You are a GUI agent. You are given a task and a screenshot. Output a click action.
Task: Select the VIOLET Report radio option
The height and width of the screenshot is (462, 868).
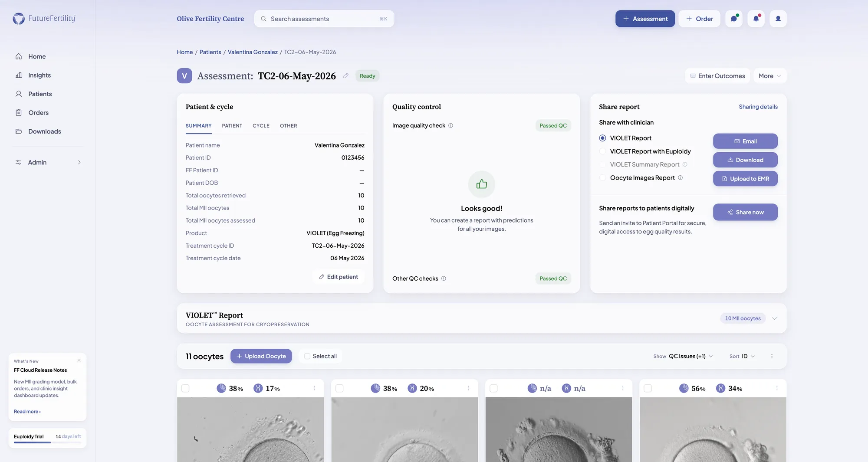602,138
